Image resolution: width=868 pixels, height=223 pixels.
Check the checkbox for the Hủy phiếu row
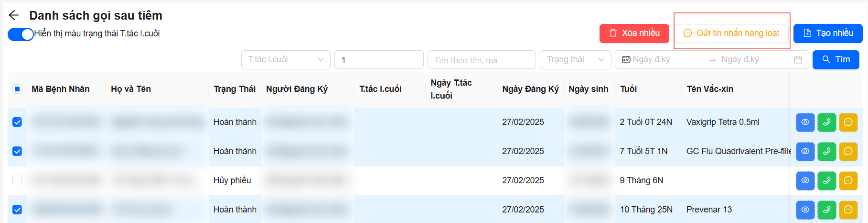click(x=17, y=180)
